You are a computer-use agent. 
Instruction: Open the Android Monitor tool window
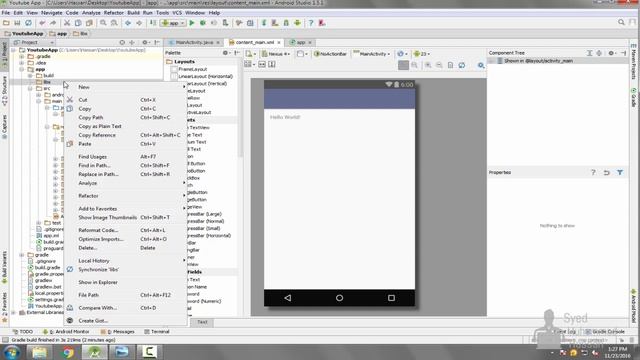(x=66, y=331)
